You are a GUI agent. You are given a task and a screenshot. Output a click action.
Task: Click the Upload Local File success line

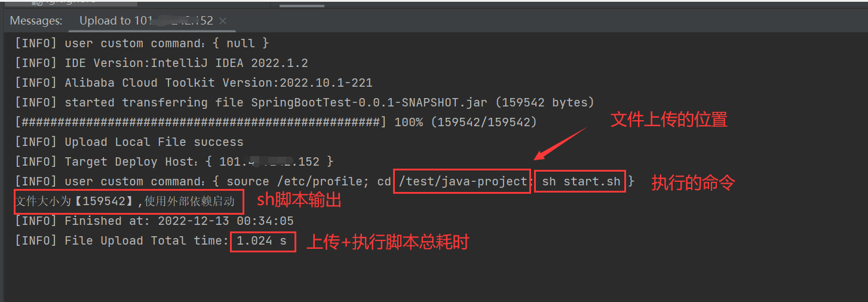pyautogui.click(x=129, y=142)
